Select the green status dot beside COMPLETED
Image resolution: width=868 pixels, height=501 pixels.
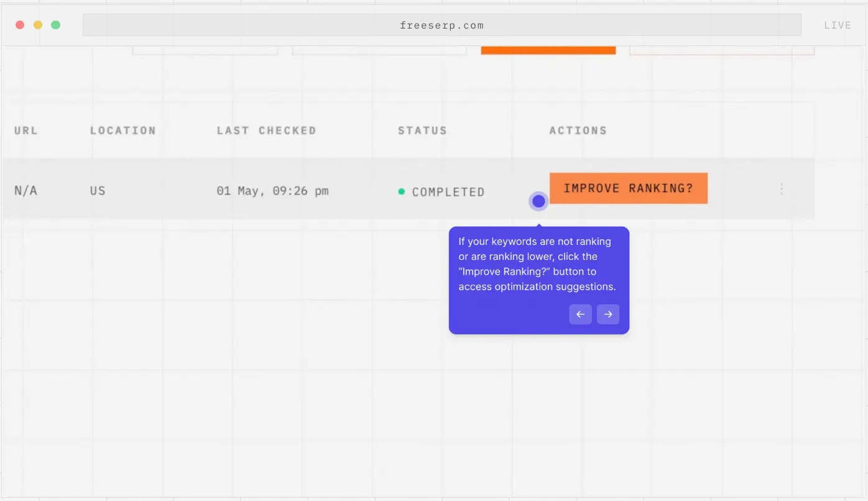click(x=402, y=191)
